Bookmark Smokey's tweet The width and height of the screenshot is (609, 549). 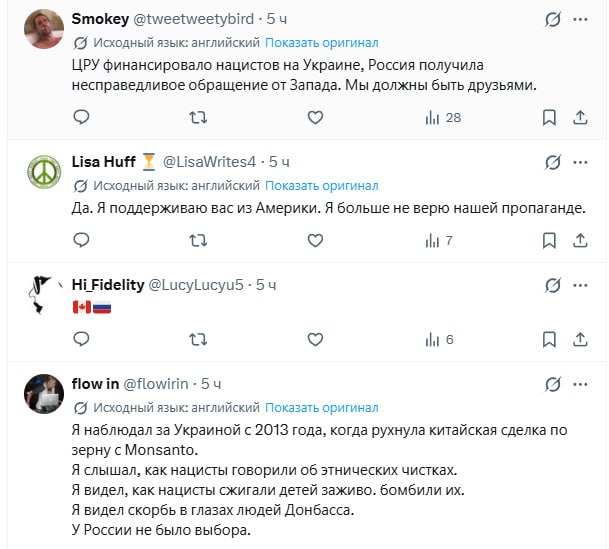(x=548, y=118)
